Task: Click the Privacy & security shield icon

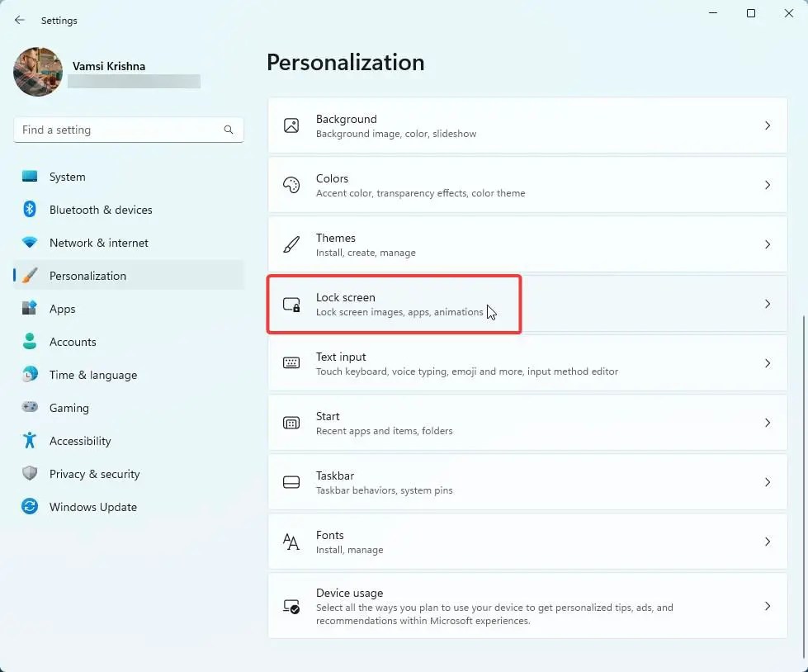Action: tap(30, 474)
